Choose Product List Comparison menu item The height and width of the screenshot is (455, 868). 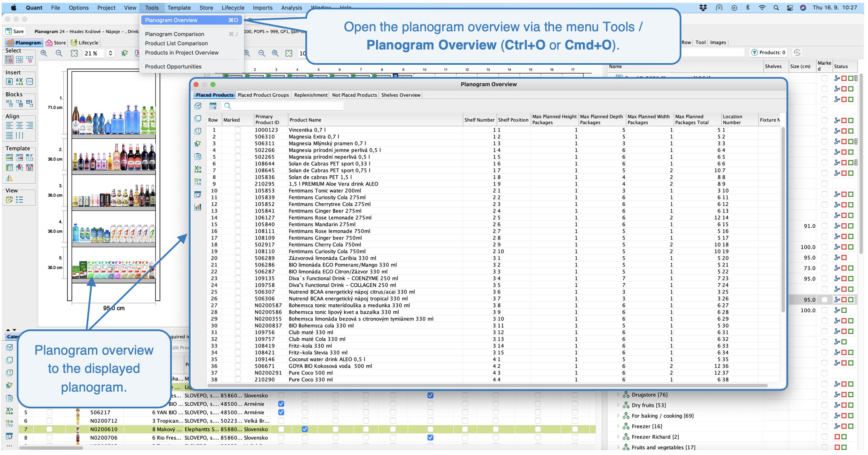click(176, 43)
